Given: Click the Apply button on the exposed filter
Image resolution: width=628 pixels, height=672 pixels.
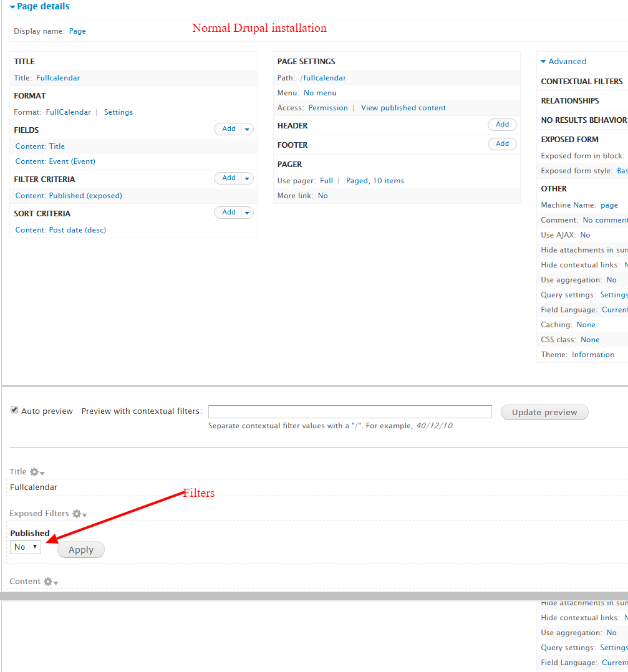Looking at the screenshot, I should [80, 549].
